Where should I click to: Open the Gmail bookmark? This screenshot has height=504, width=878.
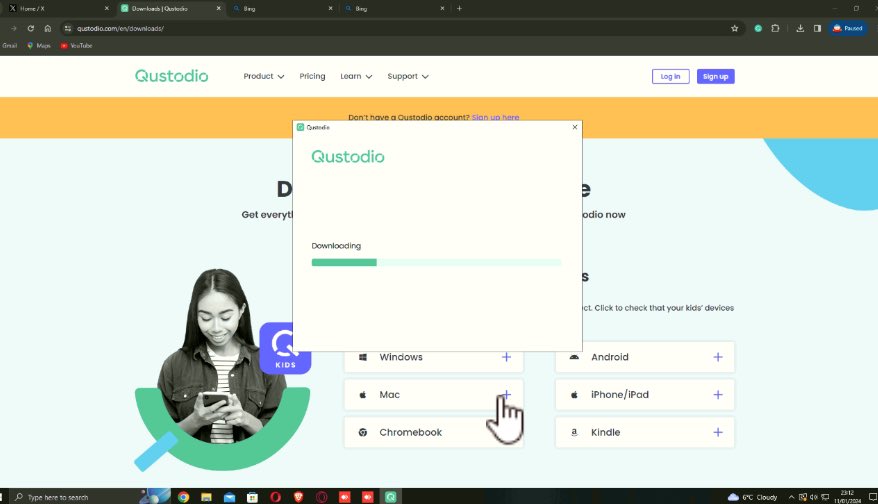(x=10, y=45)
